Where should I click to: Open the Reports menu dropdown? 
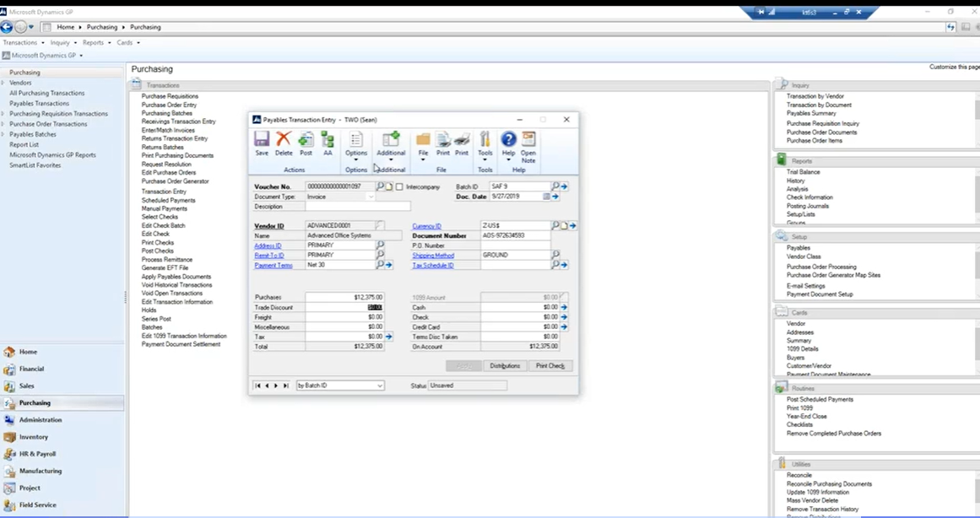(96, 42)
